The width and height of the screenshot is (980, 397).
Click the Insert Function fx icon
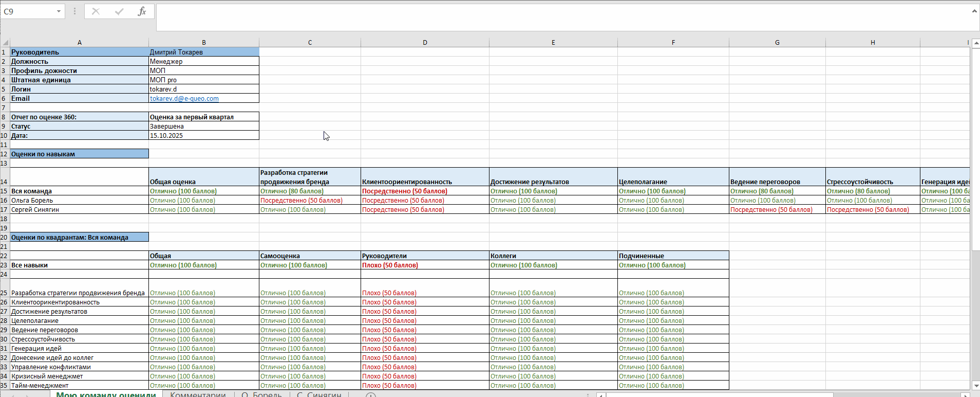[142, 11]
